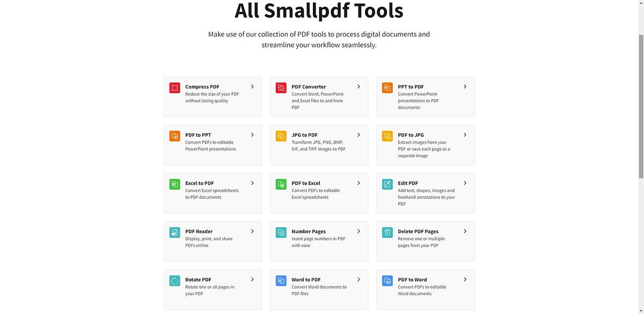Click 'Convert Excel spreadsheets to PDF documents' text

click(x=212, y=194)
